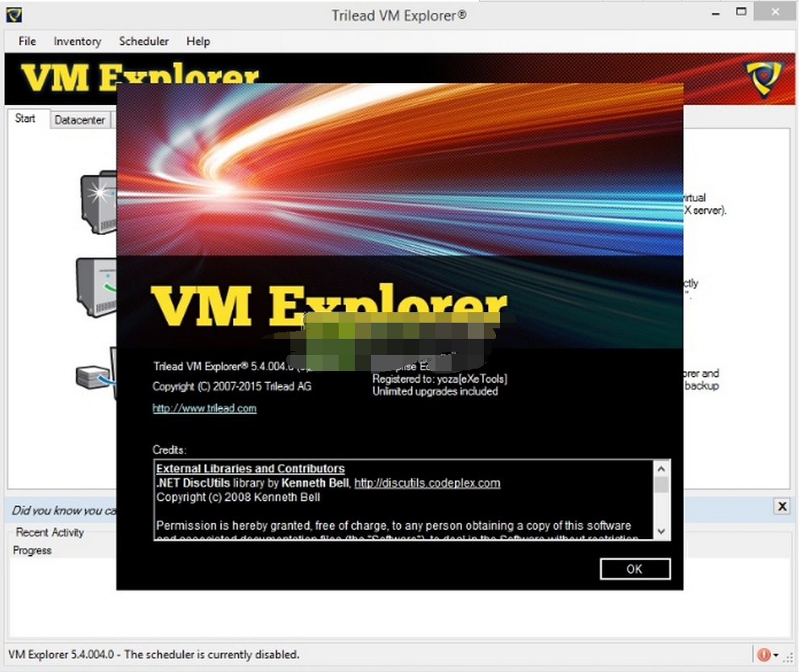Click the server with star icon
This screenshot has width=800, height=672.
[x=99, y=202]
